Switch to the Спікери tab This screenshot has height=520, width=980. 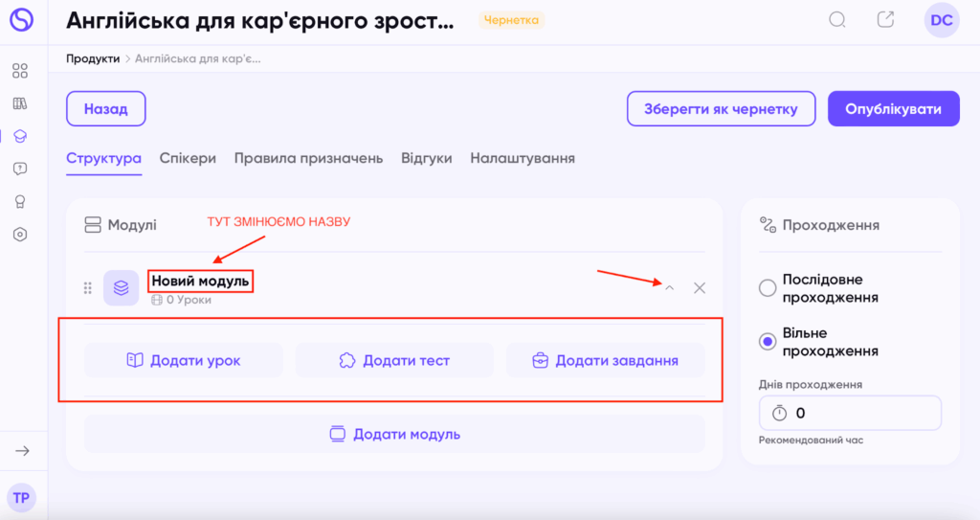point(188,158)
